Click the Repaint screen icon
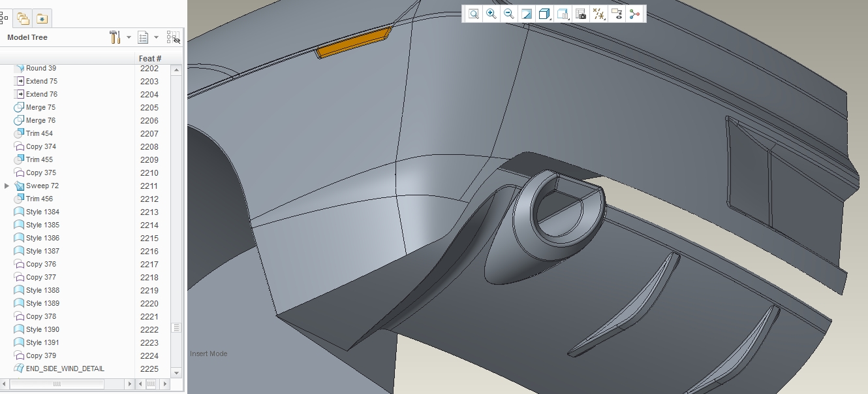Screen dimensions: 868x394 (527, 14)
